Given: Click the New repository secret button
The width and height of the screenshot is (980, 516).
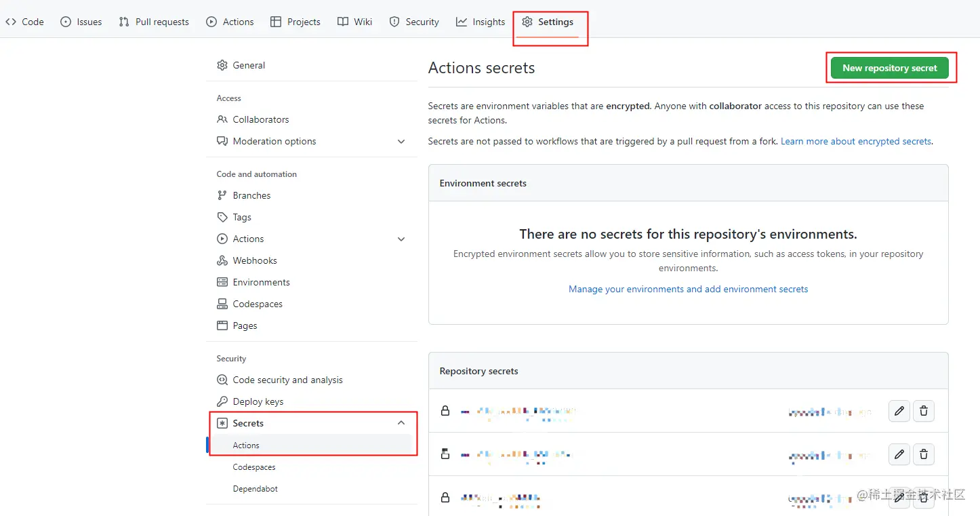Looking at the screenshot, I should click(x=889, y=68).
